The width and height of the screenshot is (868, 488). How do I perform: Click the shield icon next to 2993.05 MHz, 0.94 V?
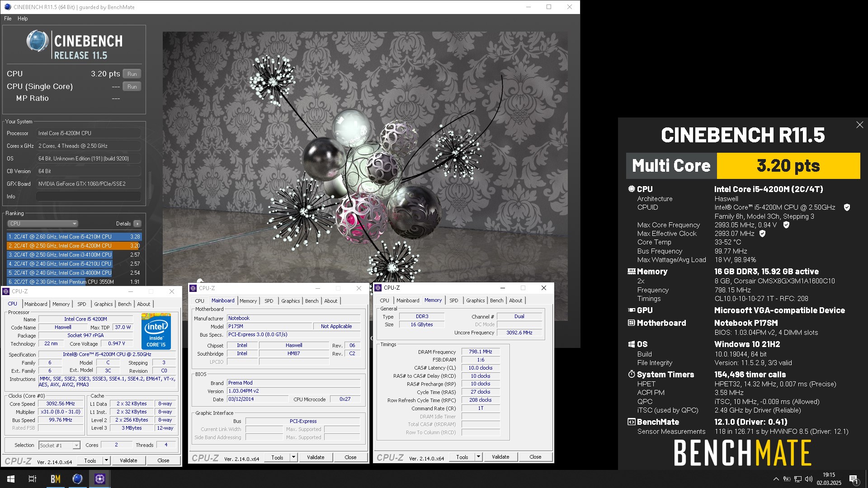786,225
